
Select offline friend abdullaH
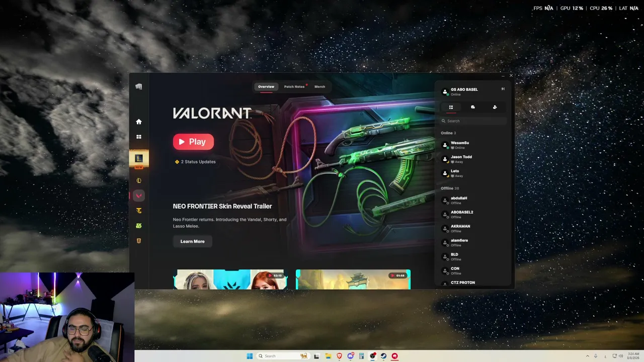click(473, 201)
